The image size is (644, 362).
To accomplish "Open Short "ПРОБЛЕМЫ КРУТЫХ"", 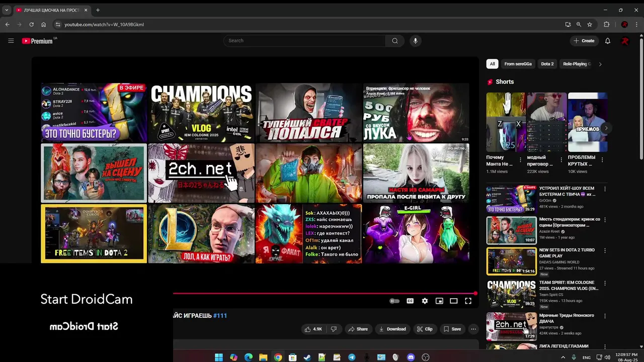I will pos(587,122).
